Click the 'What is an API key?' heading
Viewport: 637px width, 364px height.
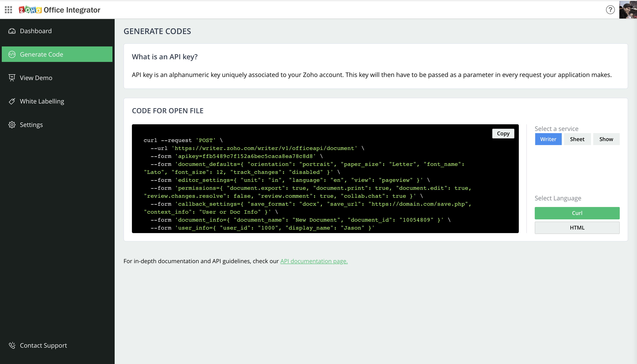tap(165, 57)
